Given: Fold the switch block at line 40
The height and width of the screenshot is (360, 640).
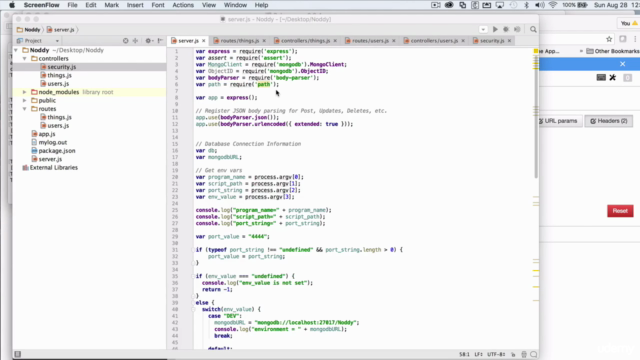Looking at the screenshot, I should 193,309.
